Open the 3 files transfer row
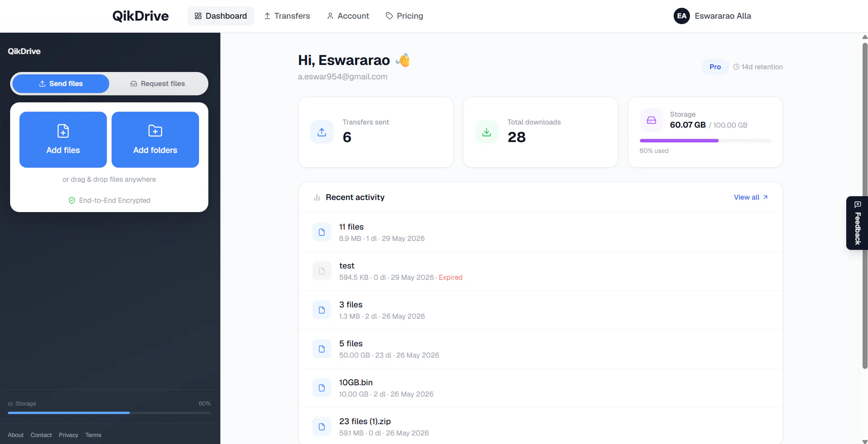 click(x=540, y=310)
